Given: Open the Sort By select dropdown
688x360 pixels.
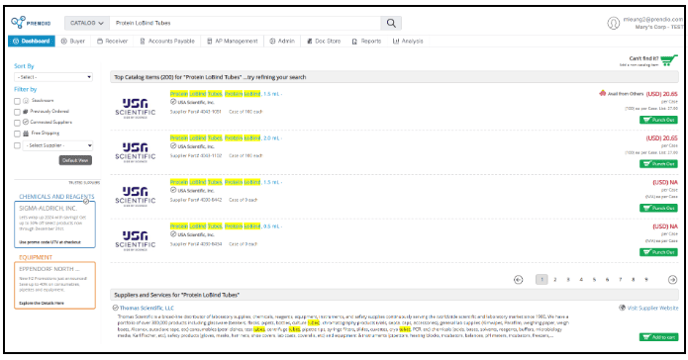Looking at the screenshot, I should [x=53, y=77].
